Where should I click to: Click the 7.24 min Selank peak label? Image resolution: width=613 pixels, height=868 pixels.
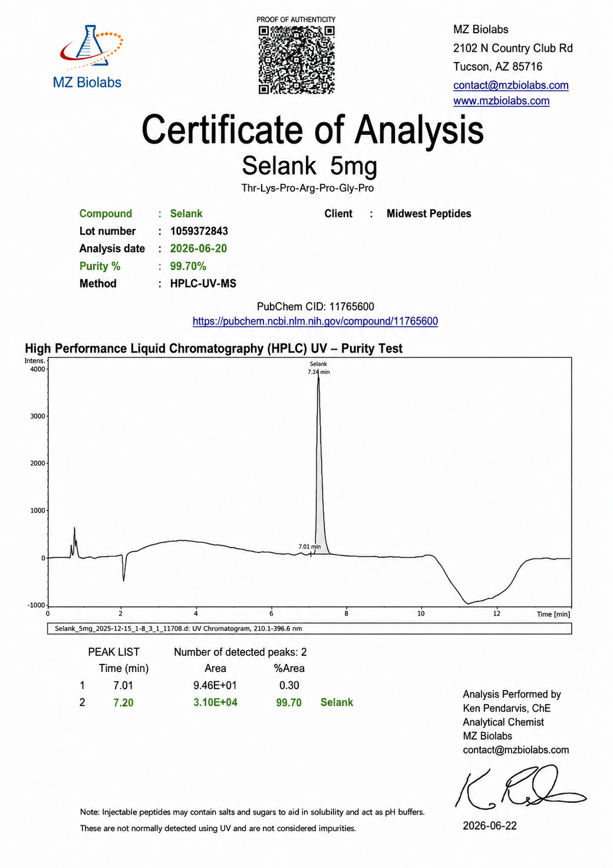click(318, 368)
